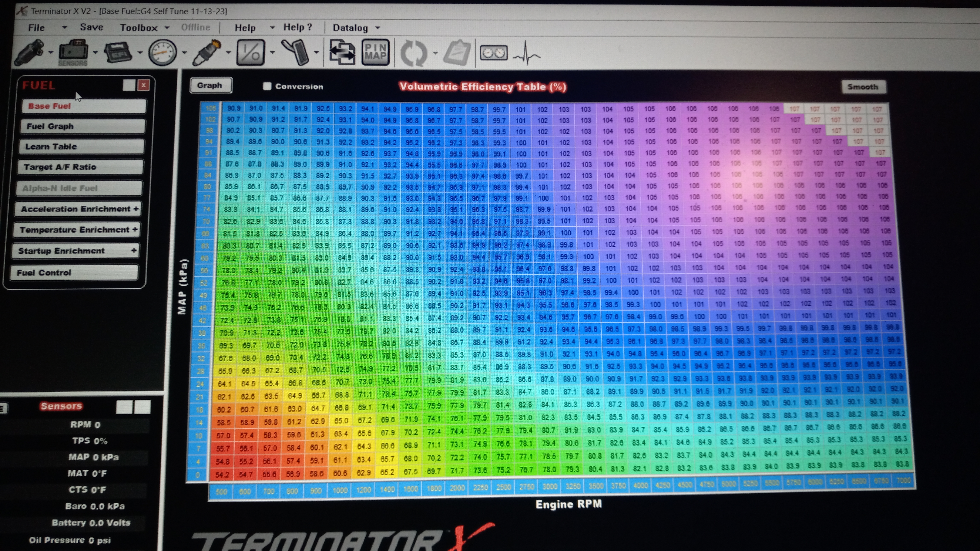Expand Temperature Enrichment submenu

coord(135,230)
